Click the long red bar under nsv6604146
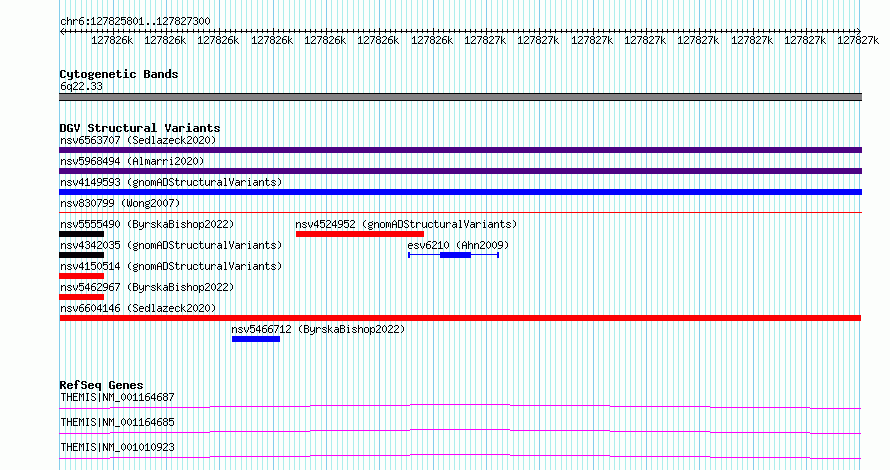Image resolution: width=890 pixels, height=470 pixels. [460, 318]
